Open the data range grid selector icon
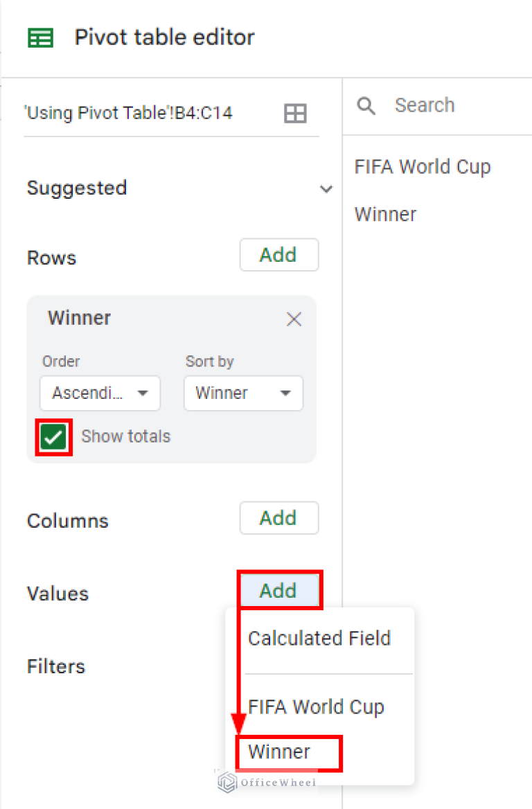Image resolution: width=532 pixels, height=809 pixels. tap(295, 113)
